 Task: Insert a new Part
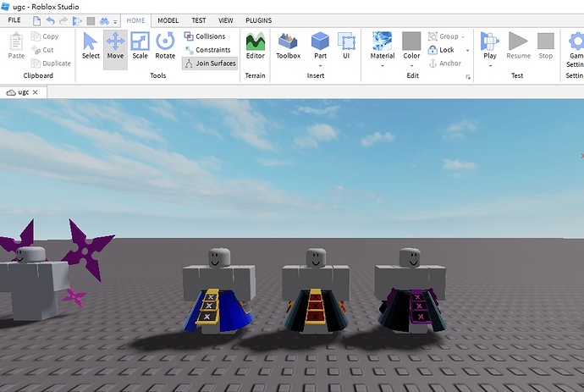320,46
